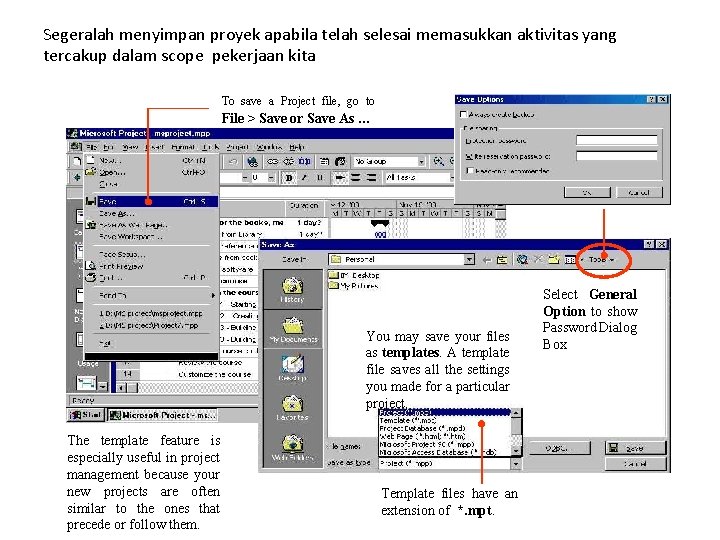Screen dimensions: 720x540
Task: Open the All Tasks filter dropdown
Action: pos(452,178)
